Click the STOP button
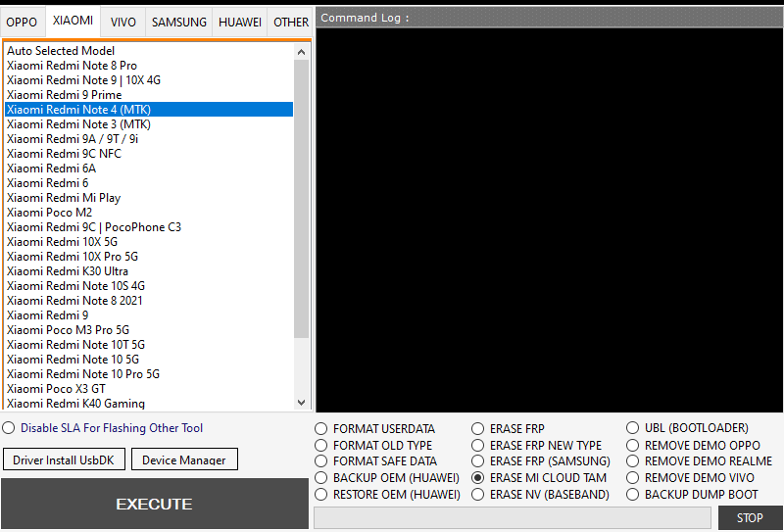The width and height of the screenshot is (784, 532). pyautogui.click(x=750, y=517)
